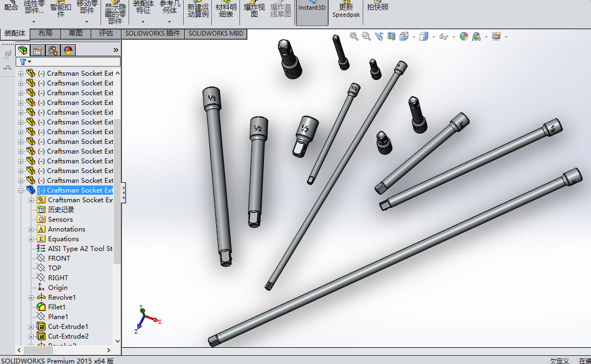
Task: Expand the Annotations tree node
Action: click(x=31, y=229)
